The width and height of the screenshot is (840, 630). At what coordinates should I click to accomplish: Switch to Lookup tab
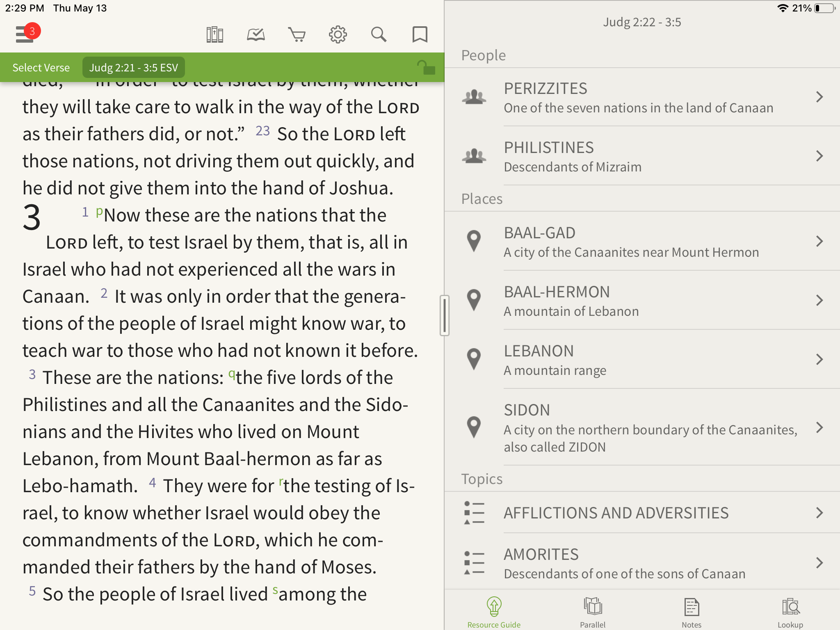(x=790, y=612)
